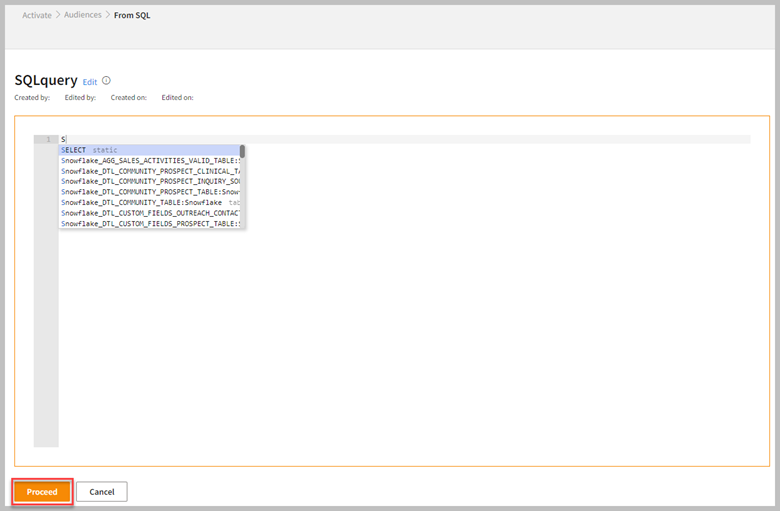
Task: Pick Snowflake_AGG_SALES_ACTIVITIES_VALID_TABLE suggestion
Action: 148,160
